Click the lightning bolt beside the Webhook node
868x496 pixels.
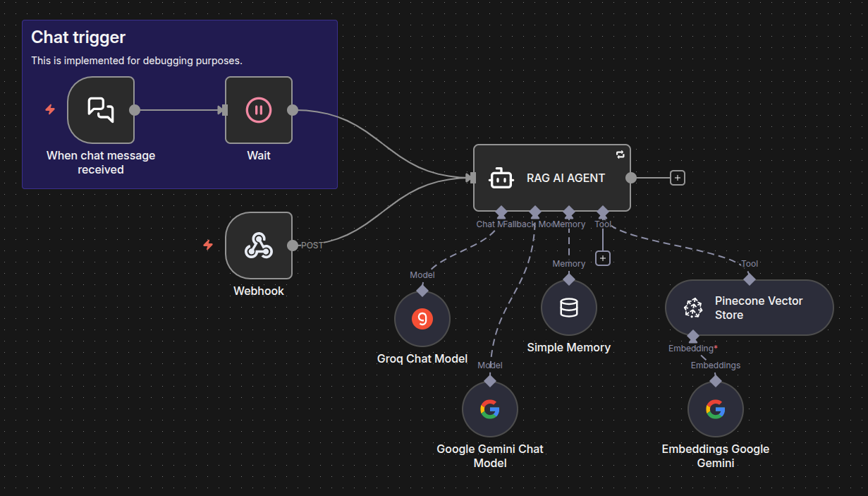pyautogui.click(x=208, y=246)
